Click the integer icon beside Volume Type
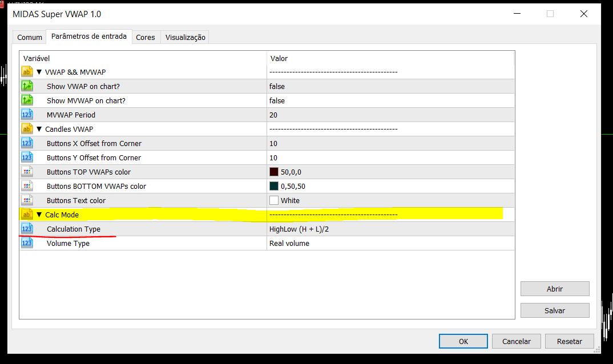 point(27,243)
